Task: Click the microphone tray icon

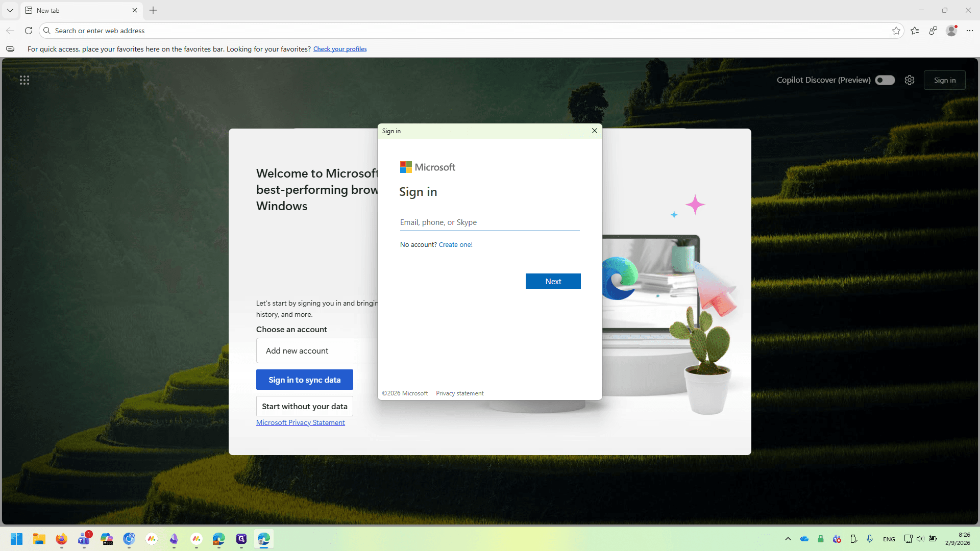Action: [870, 539]
